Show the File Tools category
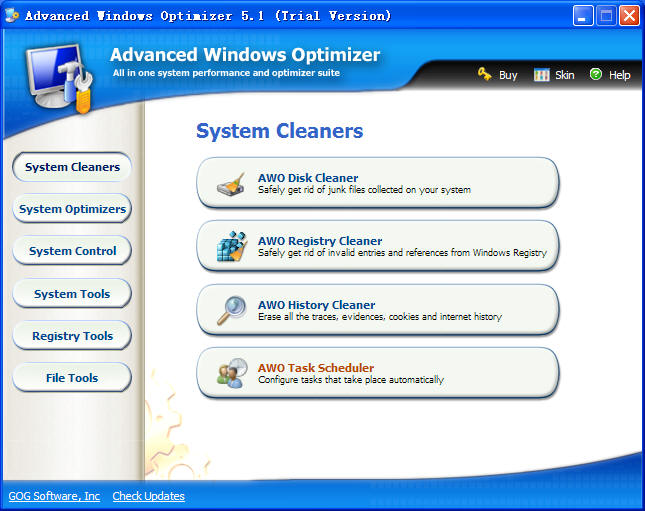The width and height of the screenshot is (645, 511). tap(72, 378)
